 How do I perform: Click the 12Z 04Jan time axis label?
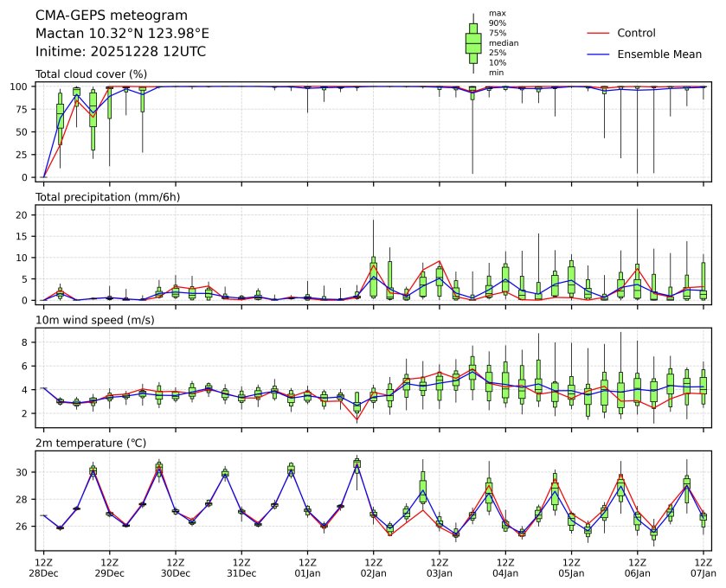(x=505, y=566)
